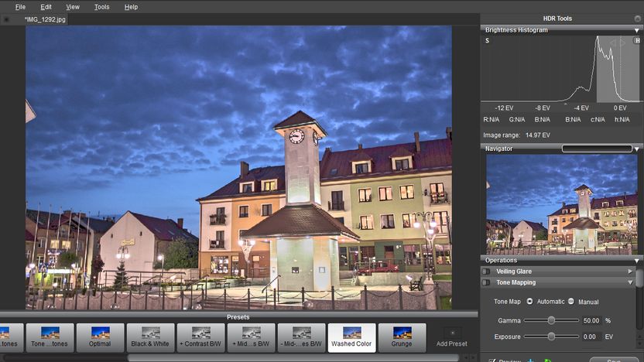Image resolution: width=644 pixels, height=362 pixels.
Task: Switch to the IMG_1292.jpg tab
Action: point(45,19)
